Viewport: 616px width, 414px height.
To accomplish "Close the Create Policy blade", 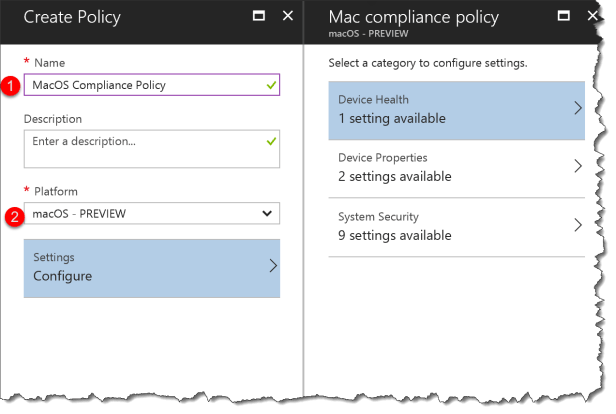I will [x=288, y=16].
